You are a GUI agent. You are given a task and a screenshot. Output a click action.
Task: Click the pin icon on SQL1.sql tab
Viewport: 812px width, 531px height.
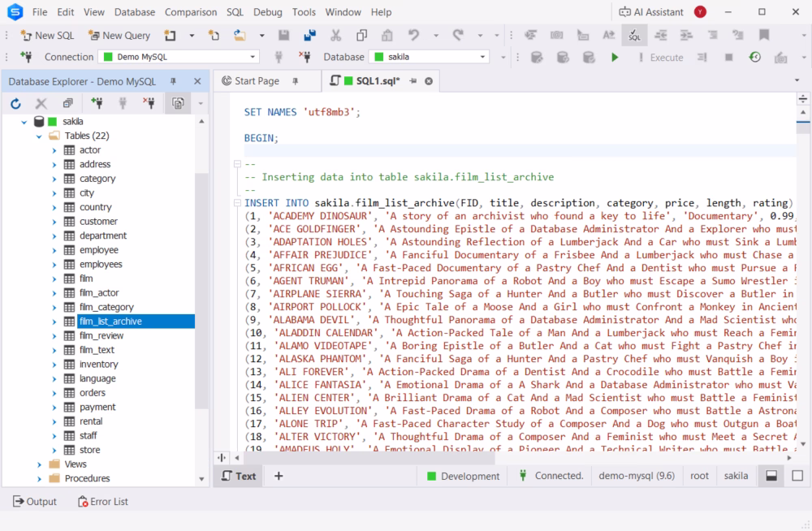413,81
